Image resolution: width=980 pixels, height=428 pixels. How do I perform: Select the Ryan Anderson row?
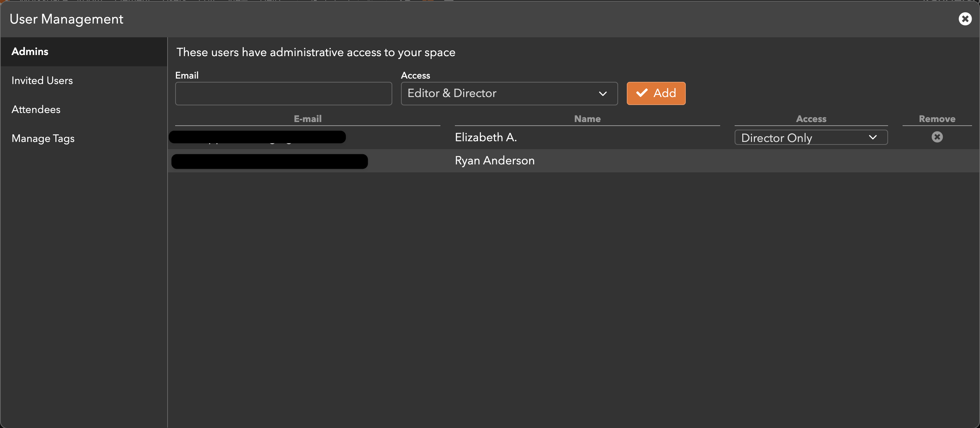pyautogui.click(x=494, y=160)
